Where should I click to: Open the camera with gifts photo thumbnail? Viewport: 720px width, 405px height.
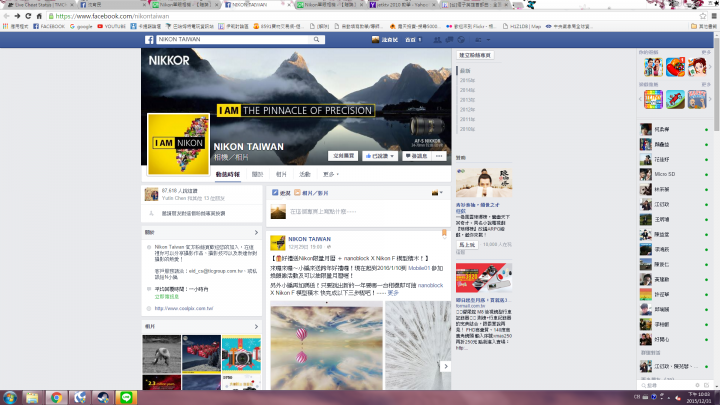241,354
